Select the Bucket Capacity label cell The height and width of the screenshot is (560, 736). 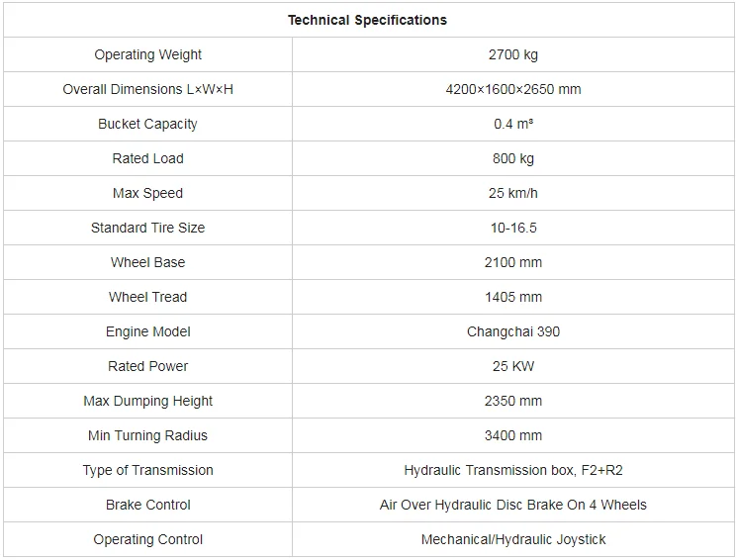pyautogui.click(x=148, y=124)
